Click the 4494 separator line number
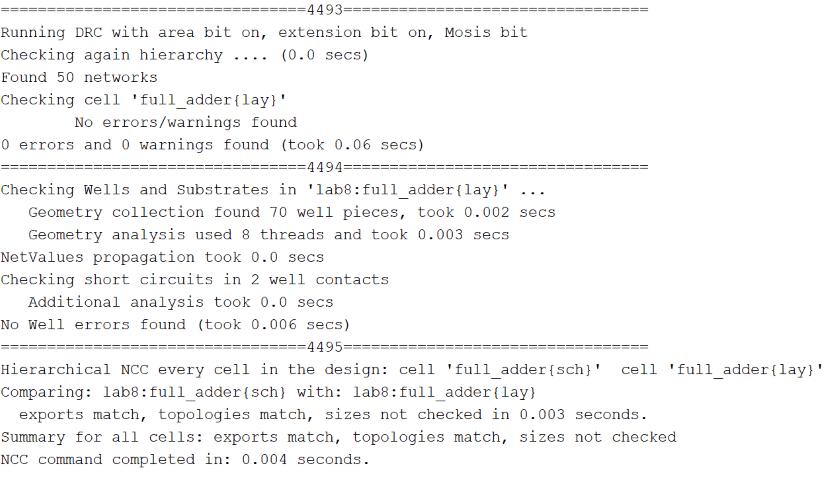 pyautogui.click(x=325, y=167)
